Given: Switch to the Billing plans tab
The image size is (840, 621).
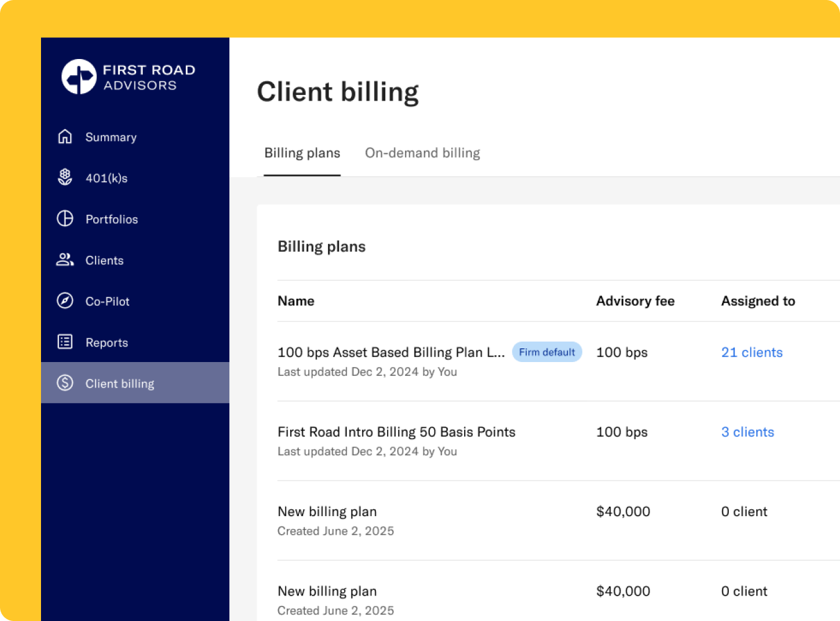Looking at the screenshot, I should coord(302,153).
